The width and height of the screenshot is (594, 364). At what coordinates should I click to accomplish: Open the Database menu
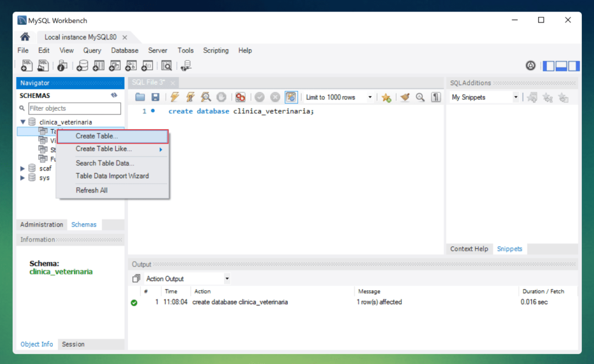[124, 50]
